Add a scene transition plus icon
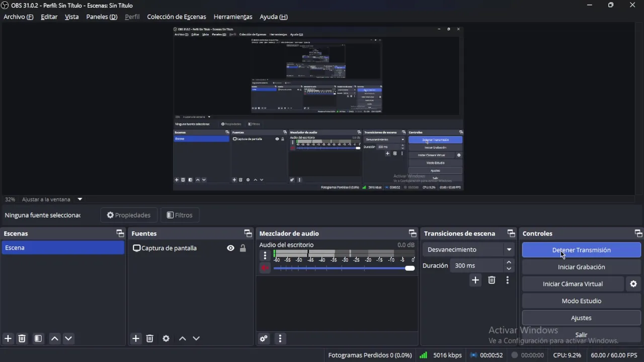 coord(475,280)
